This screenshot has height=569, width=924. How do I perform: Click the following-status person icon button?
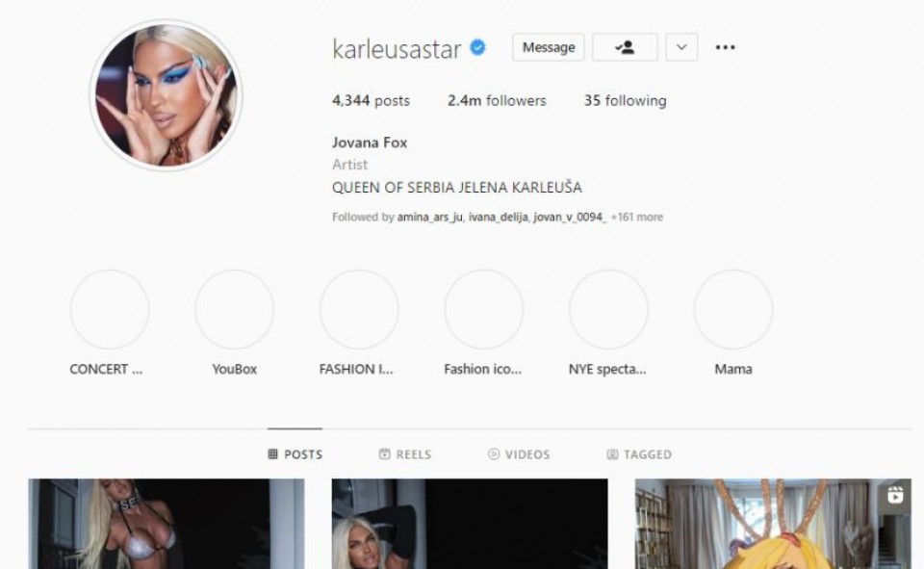coord(625,47)
